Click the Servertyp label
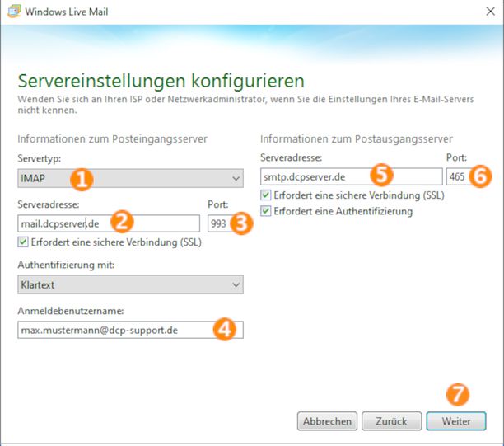Image resolution: width=504 pixels, height=446 pixels. coord(40,158)
